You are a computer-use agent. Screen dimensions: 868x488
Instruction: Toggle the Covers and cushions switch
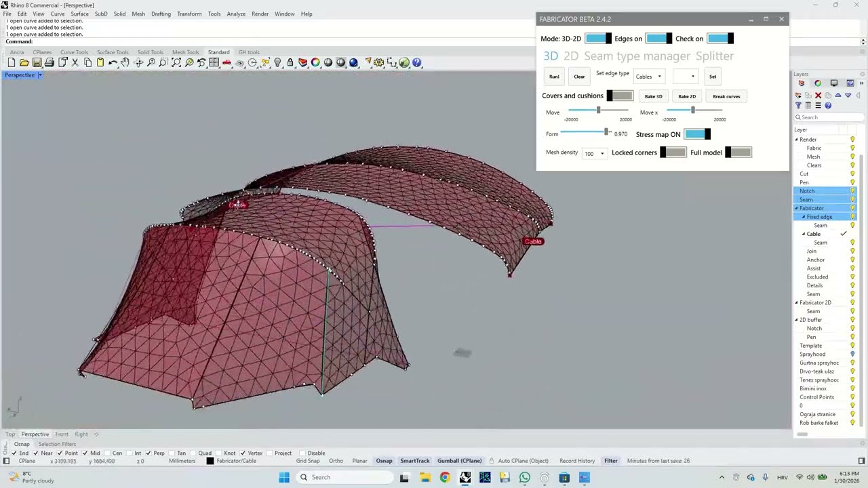(620, 96)
